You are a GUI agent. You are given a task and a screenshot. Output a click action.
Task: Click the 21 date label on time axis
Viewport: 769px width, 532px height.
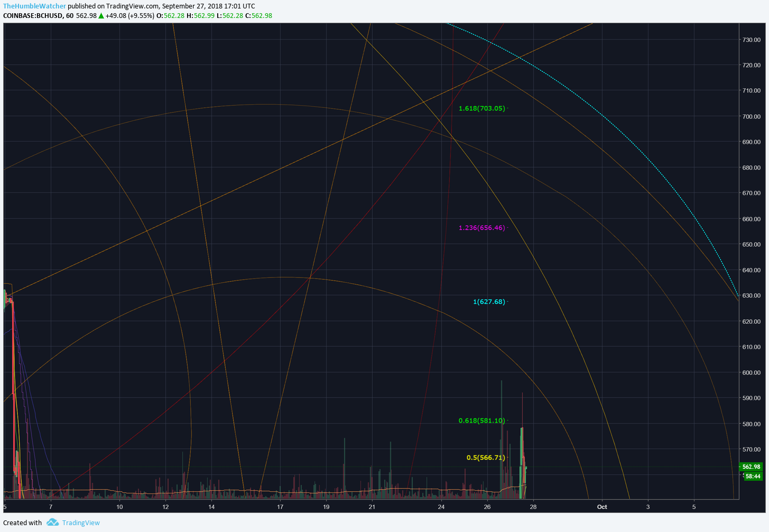pyautogui.click(x=372, y=507)
